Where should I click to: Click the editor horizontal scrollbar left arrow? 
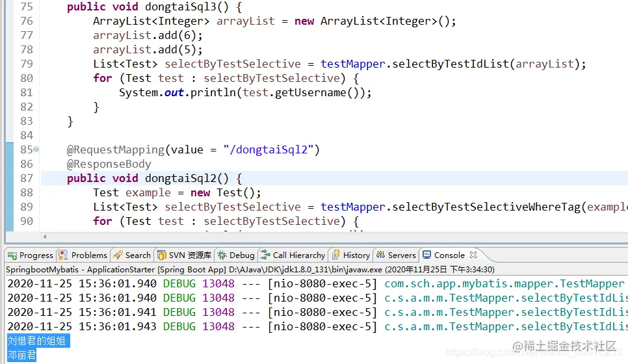pyautogui.click(x=45, y=237)
